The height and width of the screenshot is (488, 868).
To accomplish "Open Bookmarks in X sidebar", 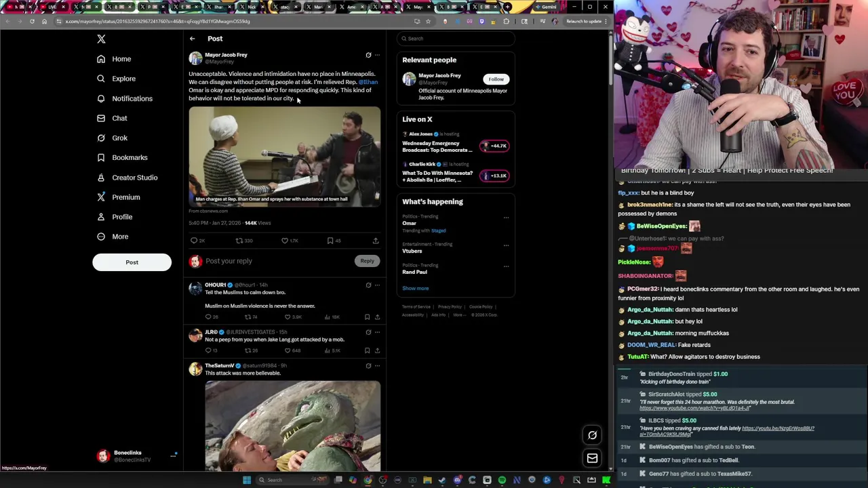I will tap(121, 157).
